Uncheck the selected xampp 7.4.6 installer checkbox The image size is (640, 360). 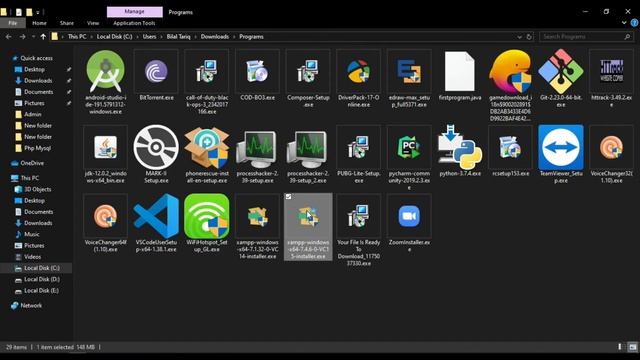(x=288, y=197)
